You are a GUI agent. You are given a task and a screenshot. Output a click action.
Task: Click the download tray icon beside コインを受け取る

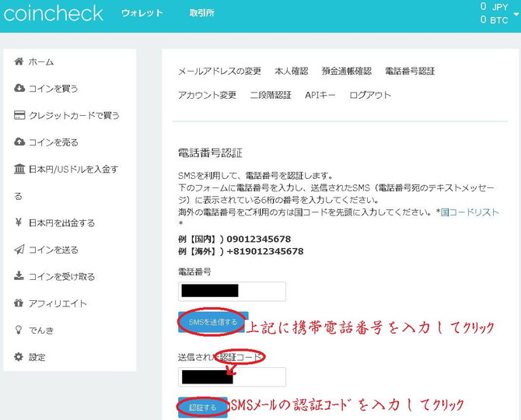point(19,276)
